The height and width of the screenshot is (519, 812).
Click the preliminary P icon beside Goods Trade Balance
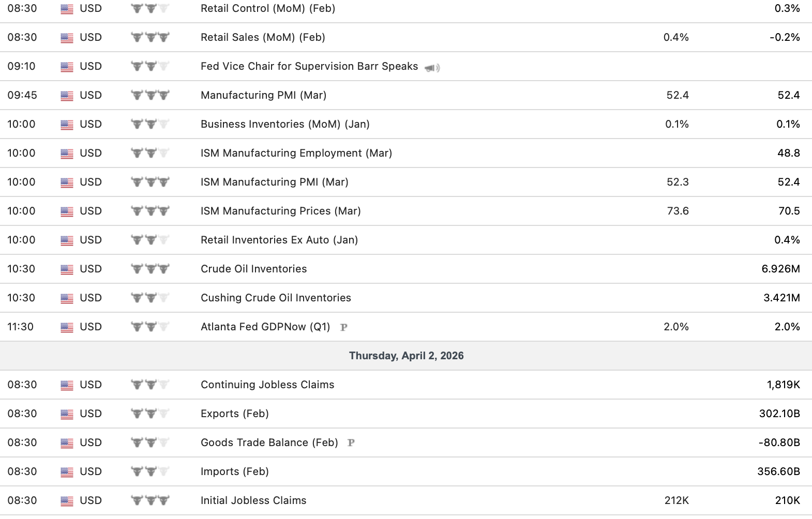pyautogui.click(x=351, y=443)
